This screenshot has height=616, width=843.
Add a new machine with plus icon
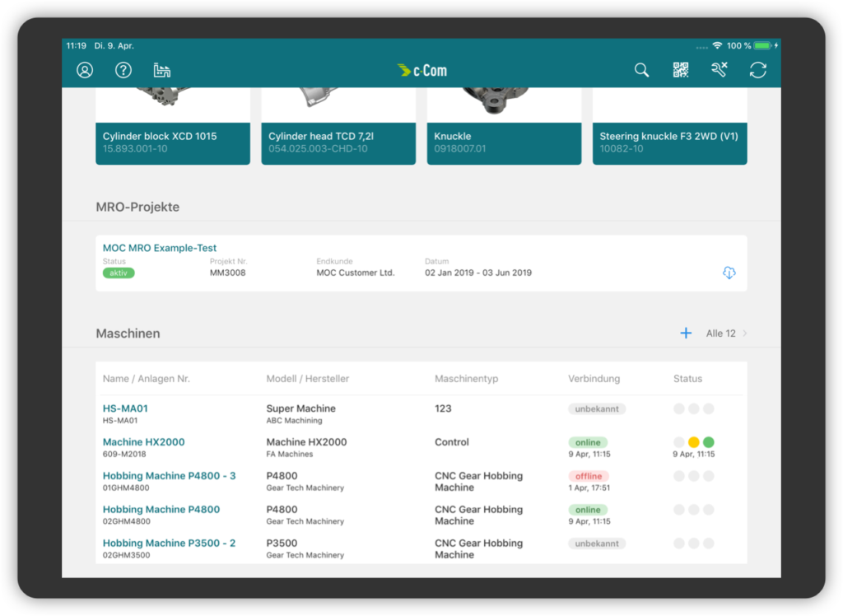pos(686,333)
